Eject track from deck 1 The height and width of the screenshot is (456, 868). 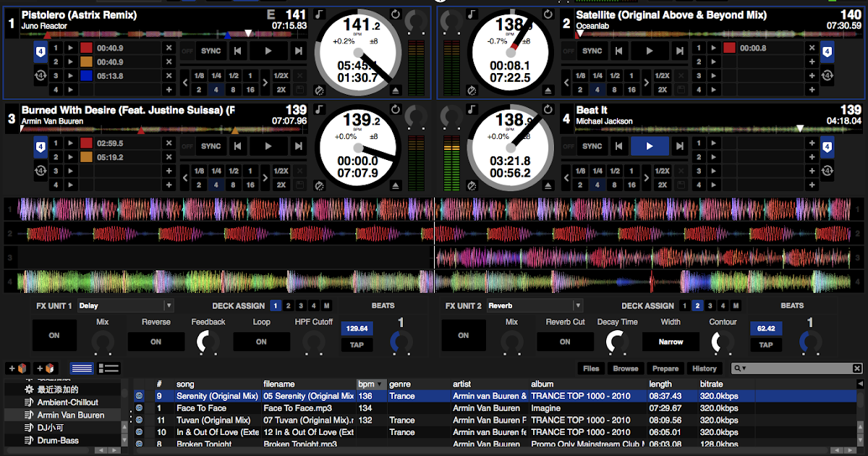(x=395, y=90)
